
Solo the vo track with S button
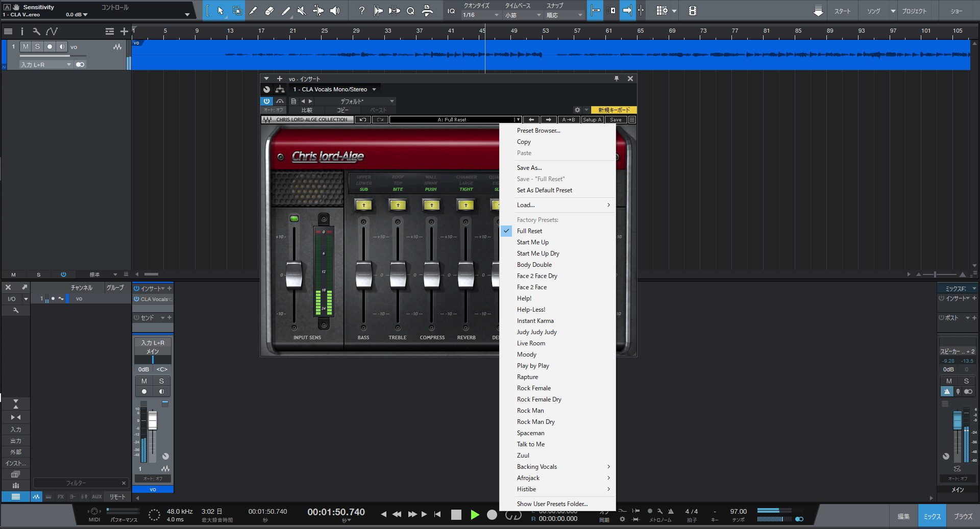pyautogui.click(x=37, y=46)
